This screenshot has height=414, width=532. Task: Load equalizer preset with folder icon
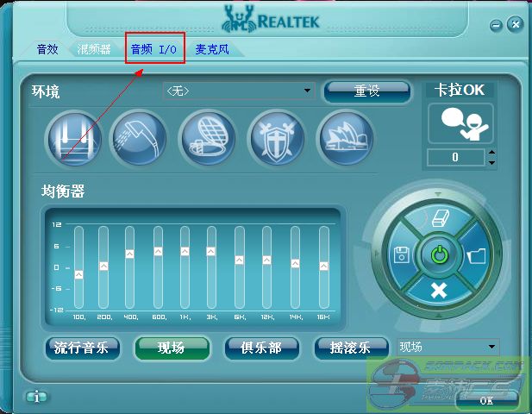tap(476, 255)
